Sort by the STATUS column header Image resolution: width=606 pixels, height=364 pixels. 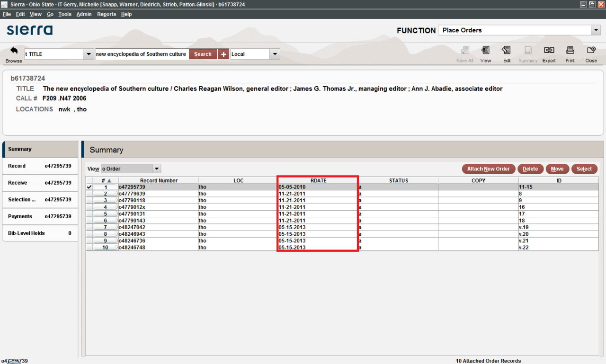(x=398, y=180)
